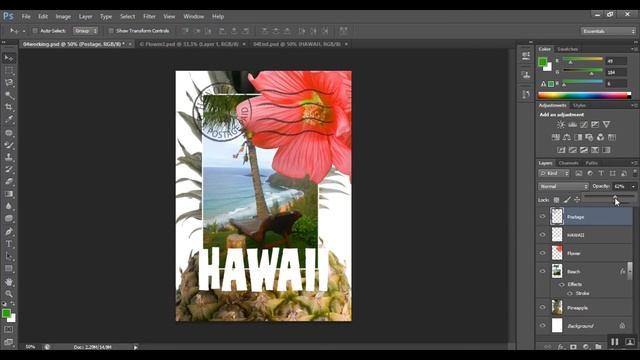The height and width of the screenshot is (360, 640).
Task: Click lock position icon in Layers panel
Action: 577,200
